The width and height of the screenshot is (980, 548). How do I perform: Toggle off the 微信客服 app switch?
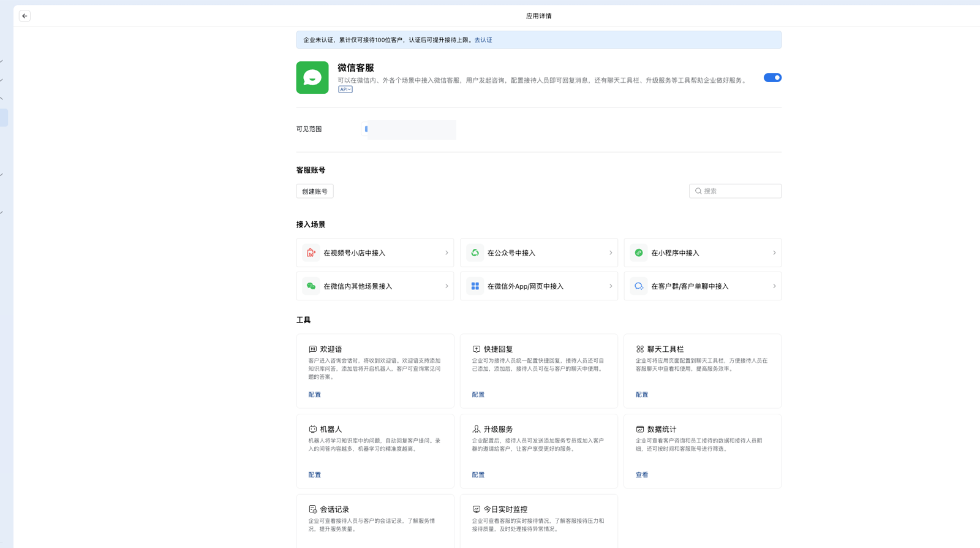772,78
